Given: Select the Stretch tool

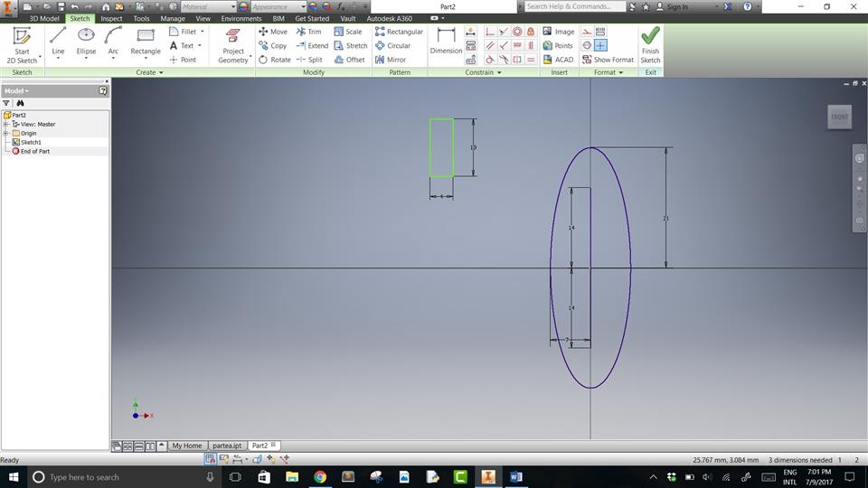Looking at the screenshot, I should [351, 45].
